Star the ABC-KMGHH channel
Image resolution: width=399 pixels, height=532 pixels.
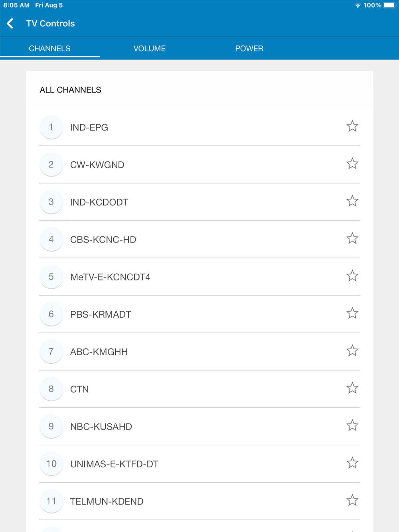tap(352, 351)
